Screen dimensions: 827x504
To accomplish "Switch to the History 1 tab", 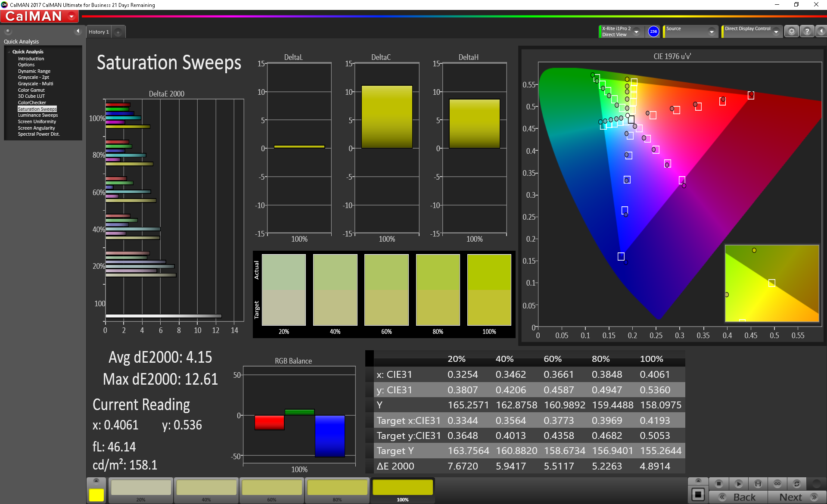I will tap(99, 32).
